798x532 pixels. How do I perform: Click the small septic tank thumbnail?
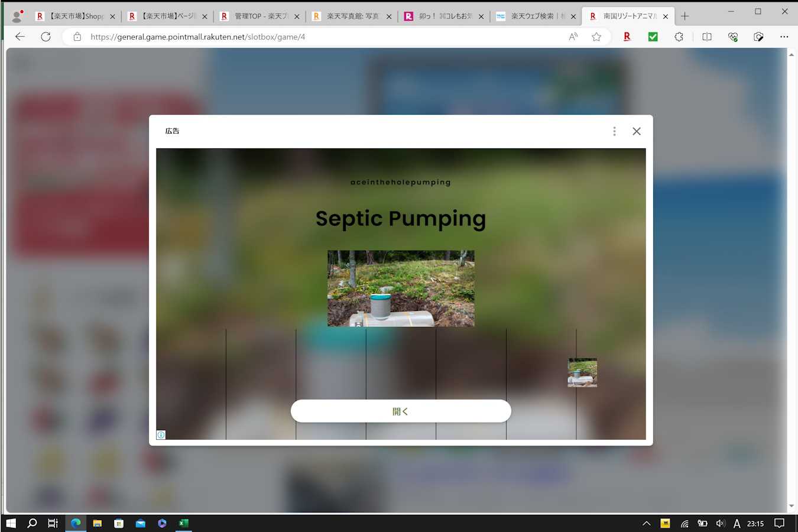582,372
